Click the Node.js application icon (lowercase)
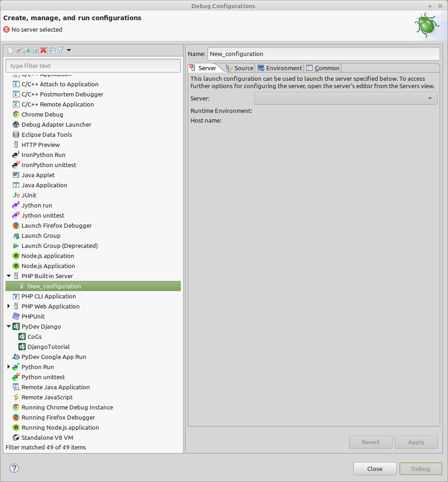 [16, 256]
